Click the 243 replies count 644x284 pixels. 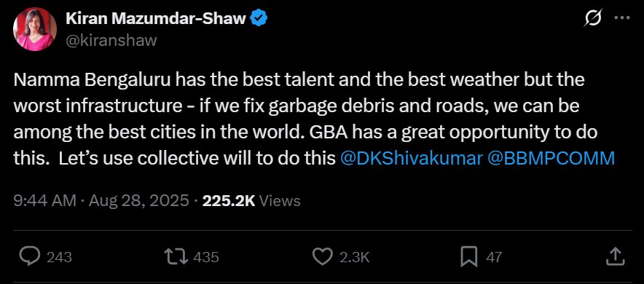[x=59, y=257]
